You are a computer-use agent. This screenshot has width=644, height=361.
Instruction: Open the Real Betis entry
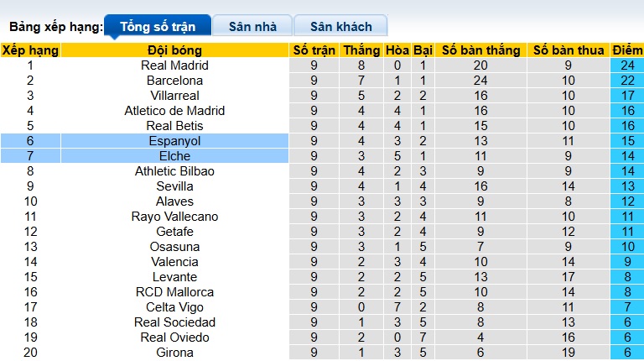click(174, 126)
